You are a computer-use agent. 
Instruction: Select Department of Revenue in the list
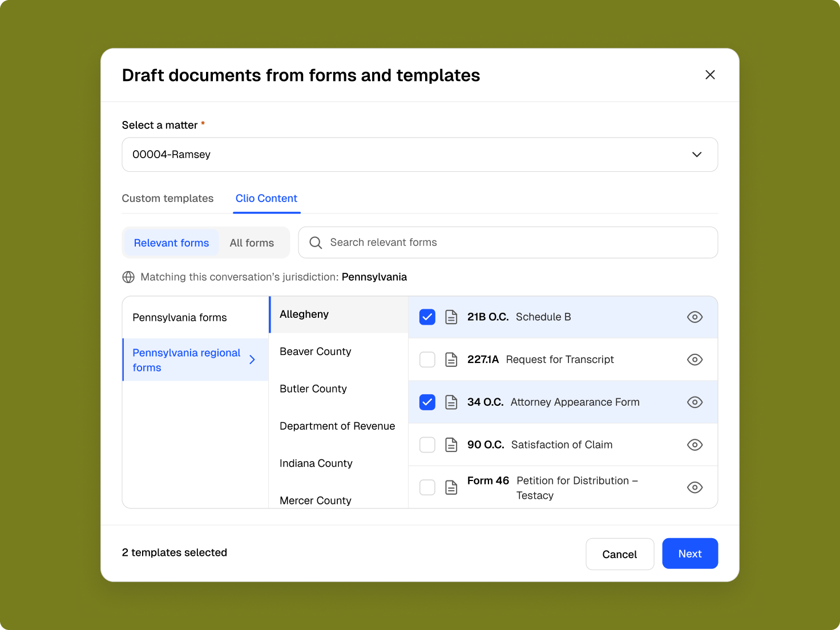[339, 426]
